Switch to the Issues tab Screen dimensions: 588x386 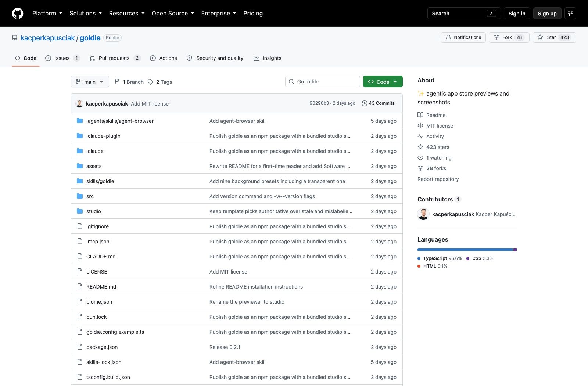point(62,58)
